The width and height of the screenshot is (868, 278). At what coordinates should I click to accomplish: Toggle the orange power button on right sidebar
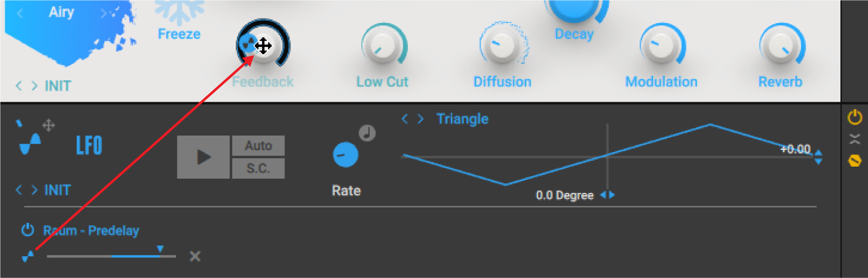(855, 118)
